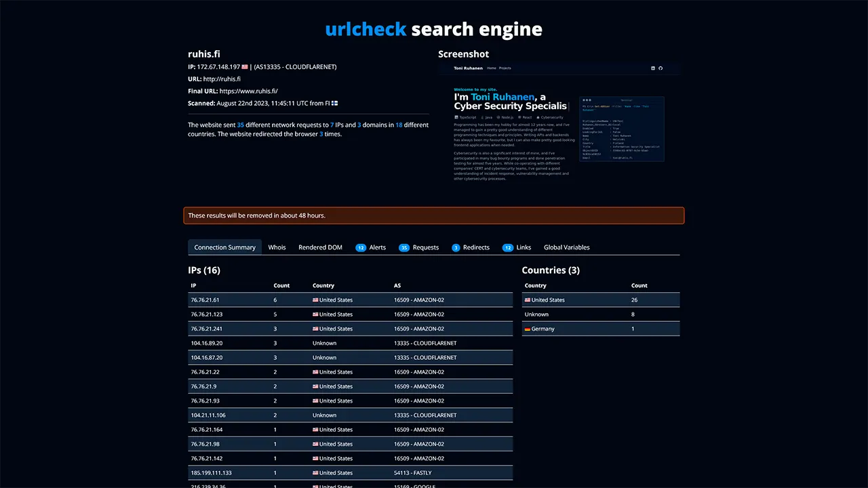Screen dimensions: 868x488
Task: Click the flag in the 185.199.111.133 row
Action: coord(315,473)
